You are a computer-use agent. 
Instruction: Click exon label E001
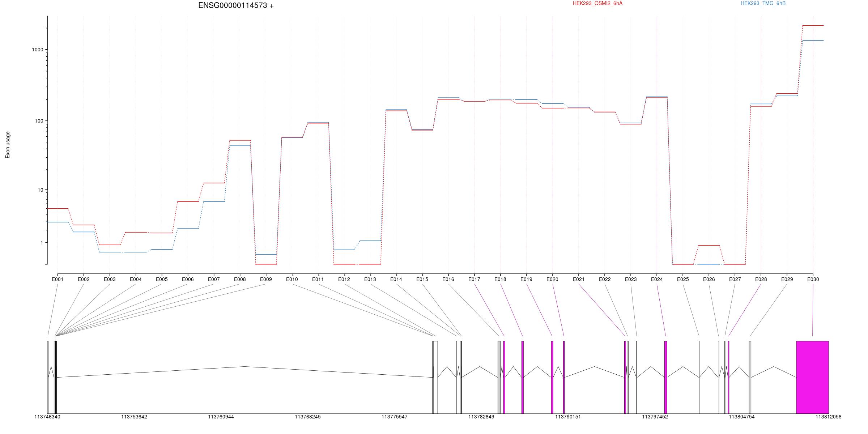[58, 279]
